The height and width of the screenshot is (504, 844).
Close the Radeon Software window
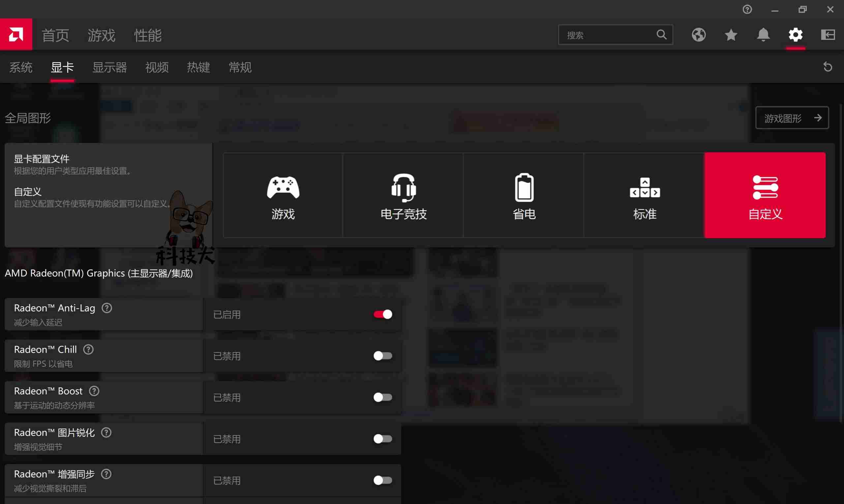(830, 10)
